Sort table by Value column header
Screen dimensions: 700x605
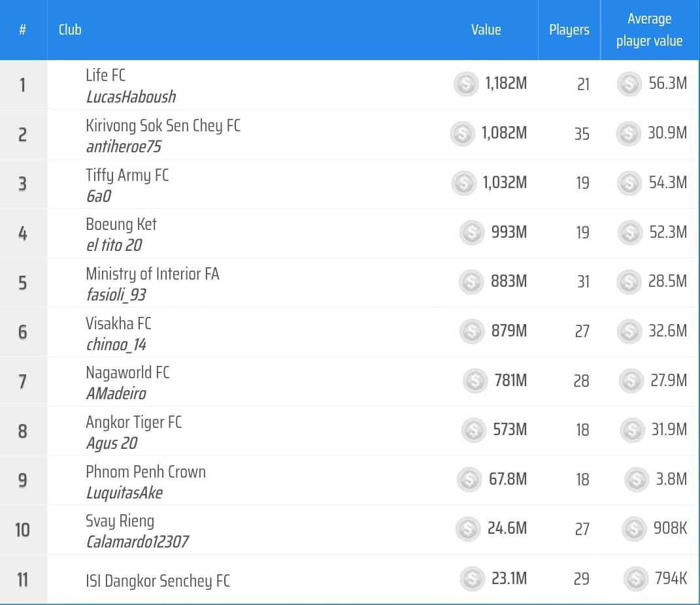pos(486,30)
